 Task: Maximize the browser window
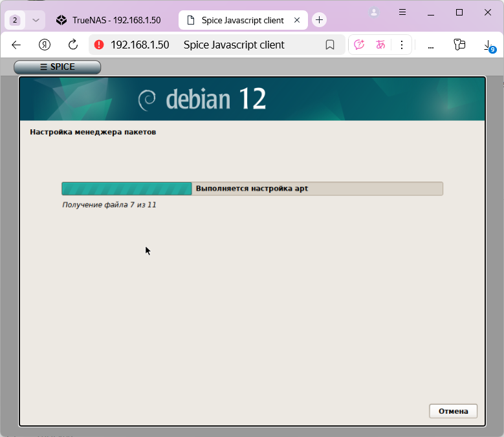pos(459,12)
